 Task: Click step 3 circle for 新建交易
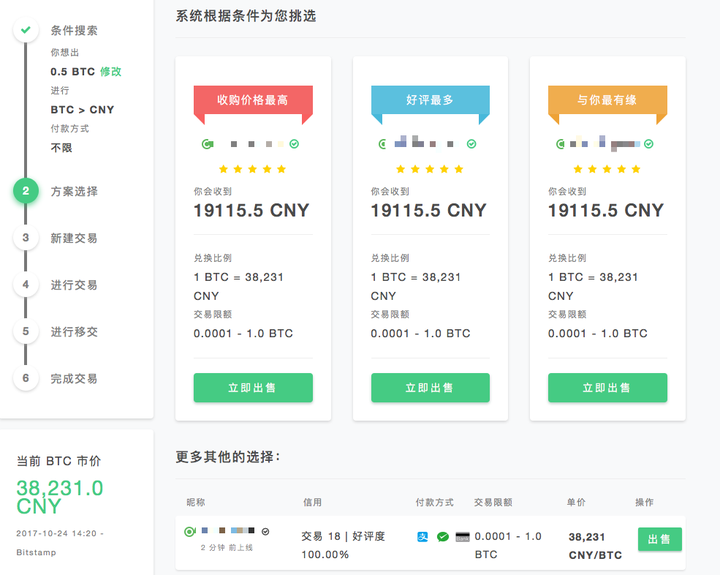point(26,237)
